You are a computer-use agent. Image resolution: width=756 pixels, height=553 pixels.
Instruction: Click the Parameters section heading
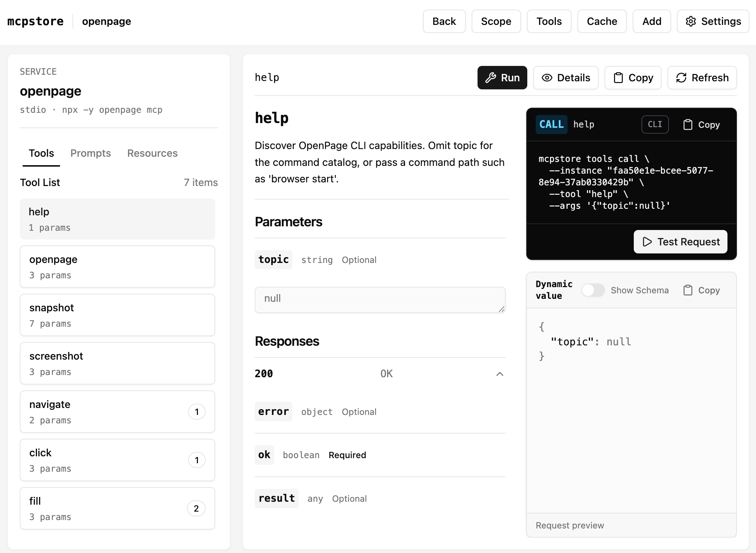tap(288, 222)
